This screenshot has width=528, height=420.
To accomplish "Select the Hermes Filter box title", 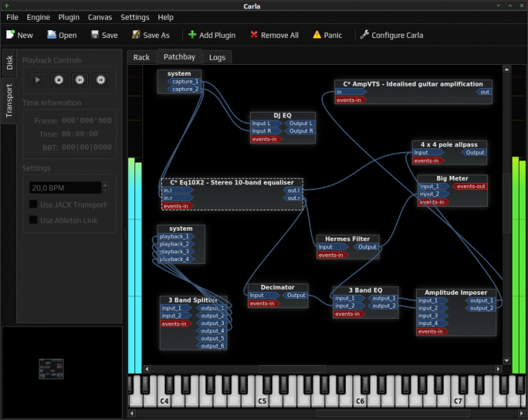I will 348,239.
